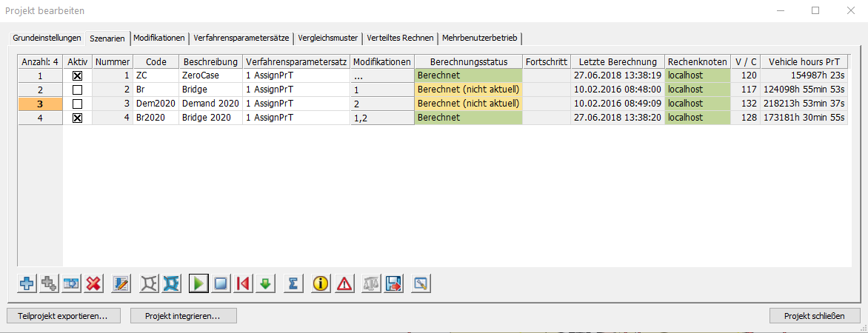The height and width of the screenshot is (333, 868).
Task: Click the blue square stop calculation icon
Action: 221,283
